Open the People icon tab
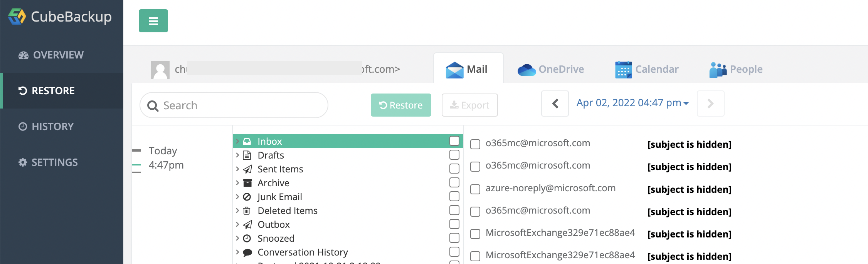Screen dimensions: 868x264 coord(718,70)
